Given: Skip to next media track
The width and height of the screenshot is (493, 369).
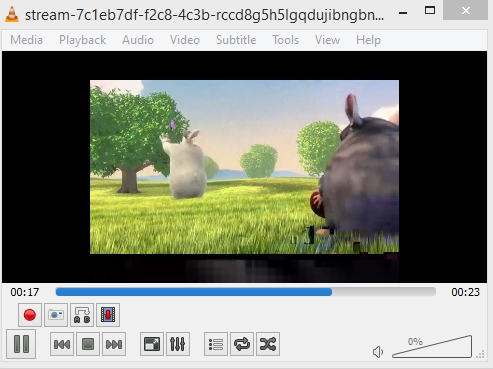Looking at the screenshot, I should [114, 344].
